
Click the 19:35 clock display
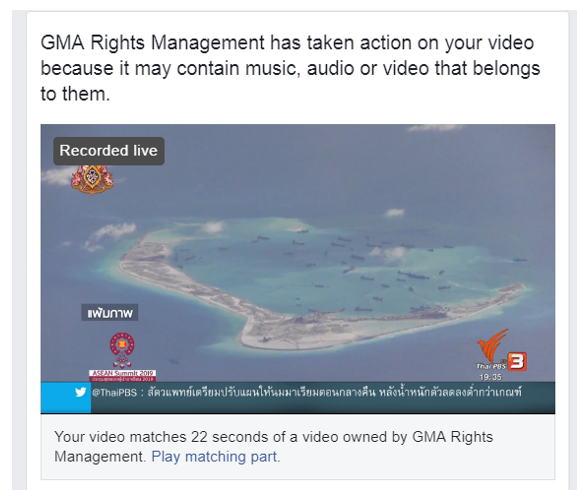[x=490, y=377]
